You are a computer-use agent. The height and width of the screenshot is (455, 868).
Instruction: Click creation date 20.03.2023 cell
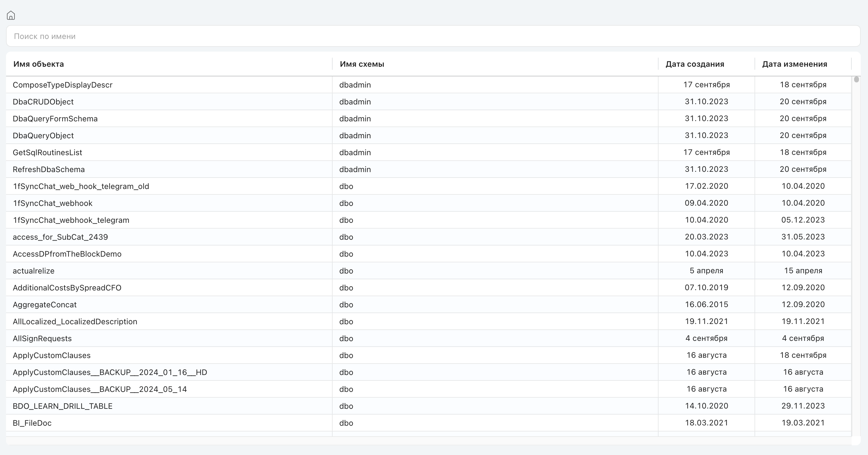706,237
